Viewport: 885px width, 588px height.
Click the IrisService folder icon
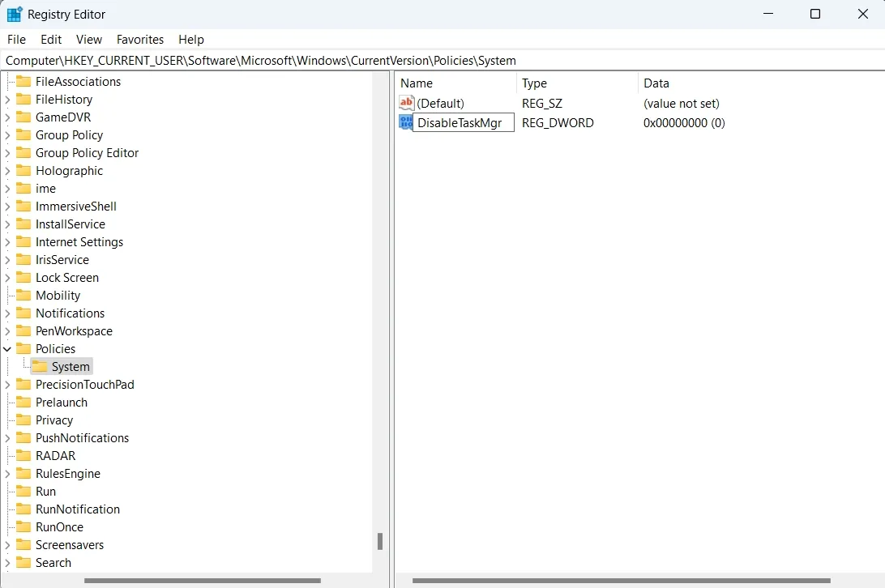tap(24, 259)
